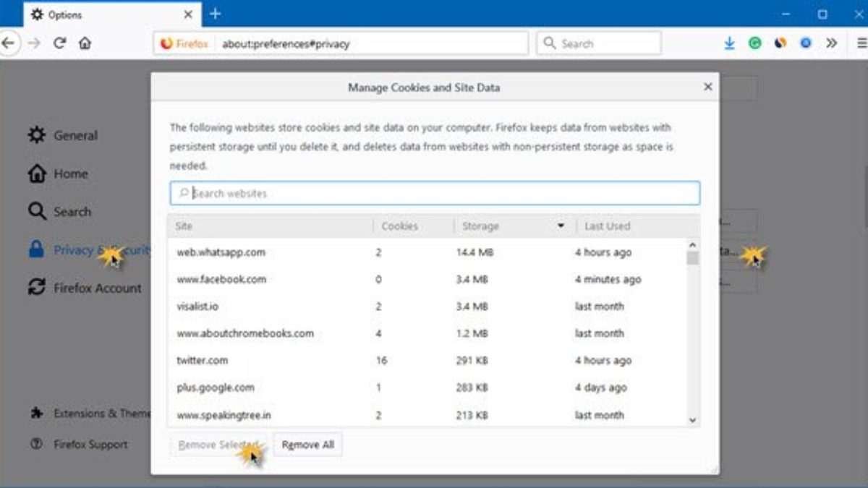
Task: Click the Remove All button
Action: pos(308,445)
